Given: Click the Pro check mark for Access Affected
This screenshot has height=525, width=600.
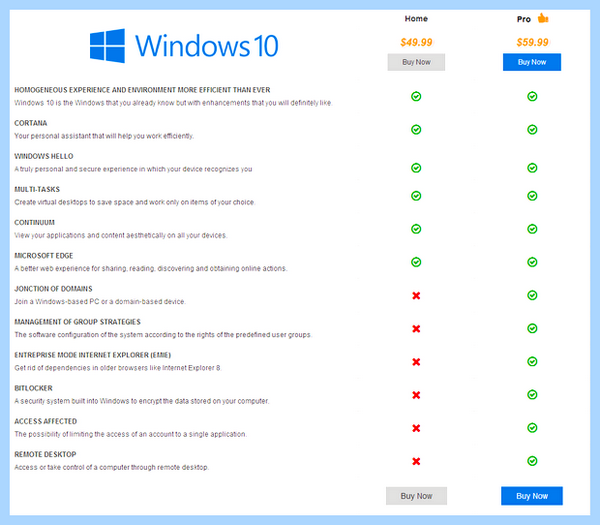Looking at the screenshot, I should click(x=532, y=427).
